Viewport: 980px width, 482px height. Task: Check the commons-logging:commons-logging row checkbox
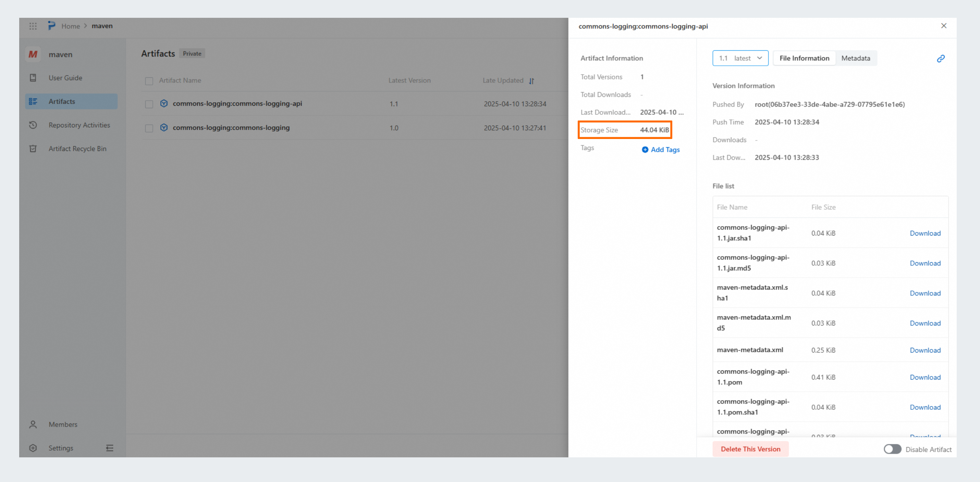[x=149, y=128]
